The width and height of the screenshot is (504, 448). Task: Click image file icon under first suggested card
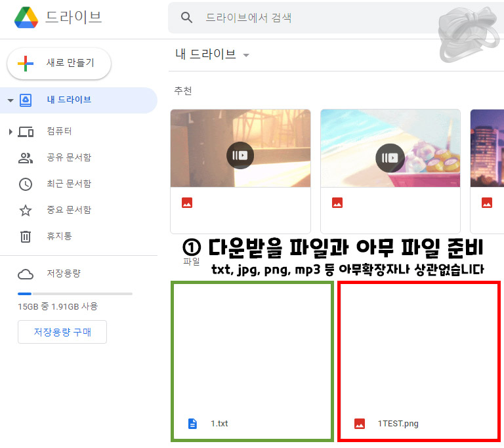187,203
